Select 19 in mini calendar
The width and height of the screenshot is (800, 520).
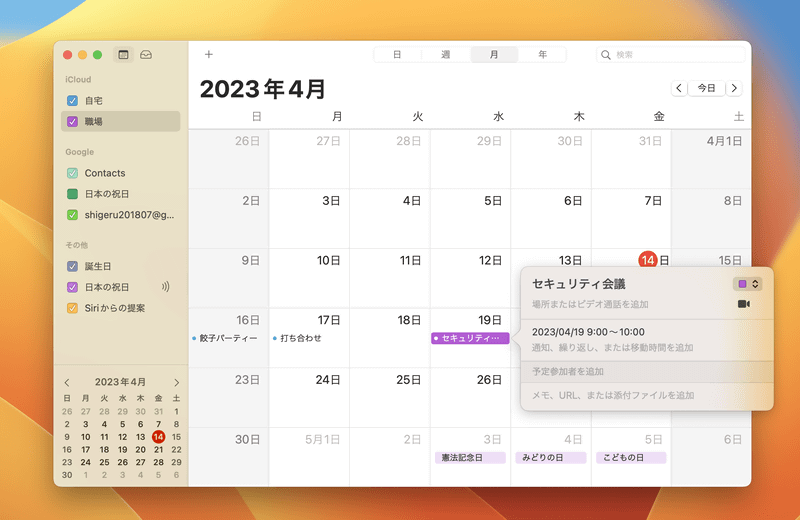(122, 450)
